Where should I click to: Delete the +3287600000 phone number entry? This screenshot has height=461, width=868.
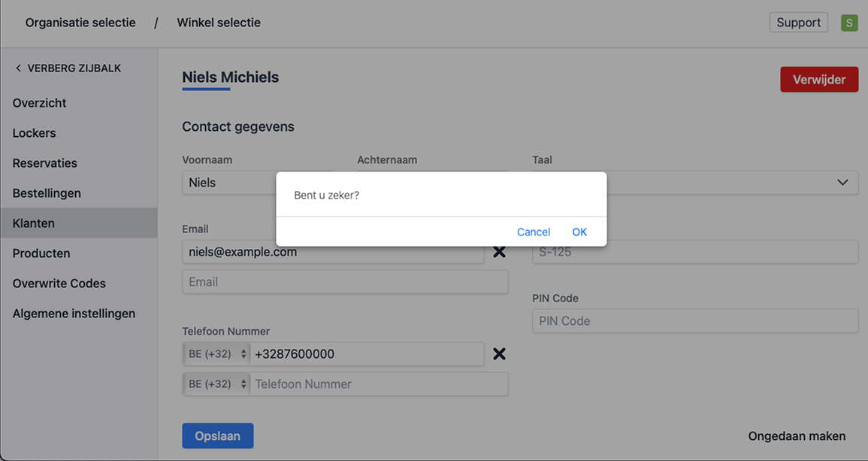pos(498,353)
